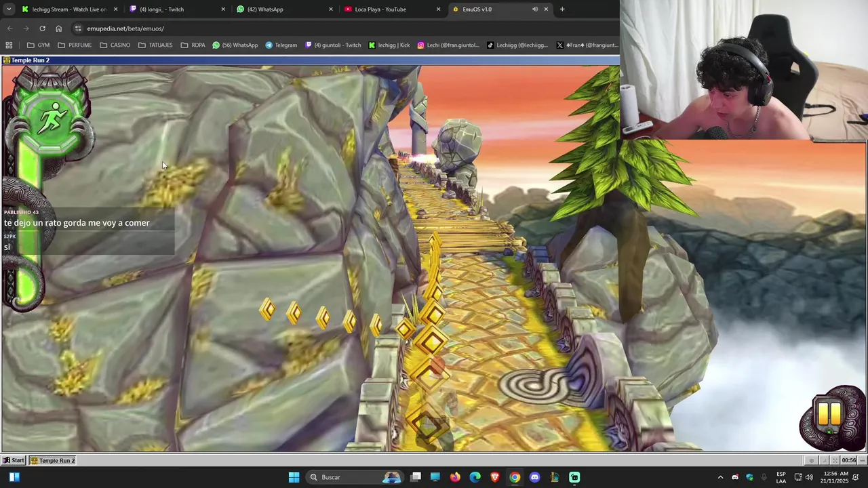The width and height of the screenshot is (868, 488).
Task: Open the Windows notifications bell
Action: click(x=856, y=477)
